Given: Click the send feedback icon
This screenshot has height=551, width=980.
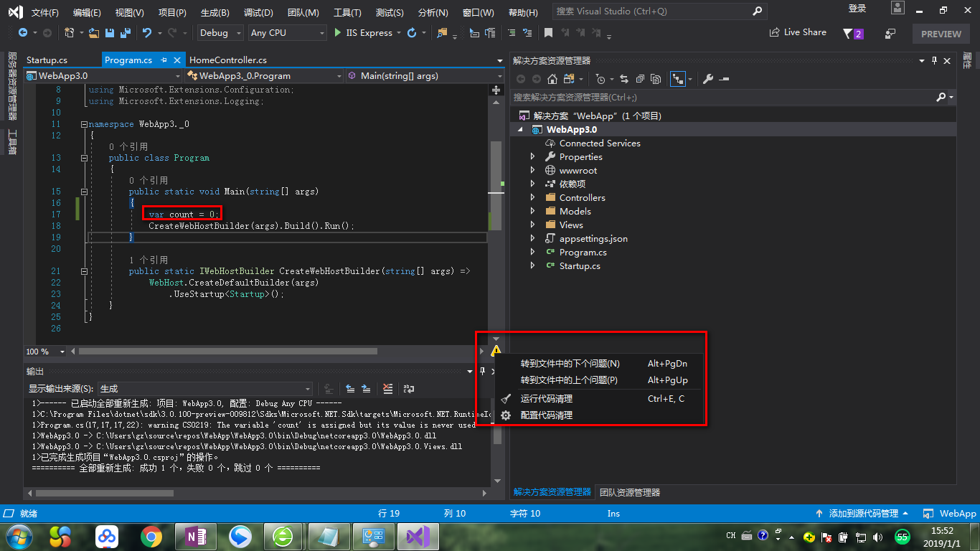Looking at the screenshot, I should (x=890, y=33).
